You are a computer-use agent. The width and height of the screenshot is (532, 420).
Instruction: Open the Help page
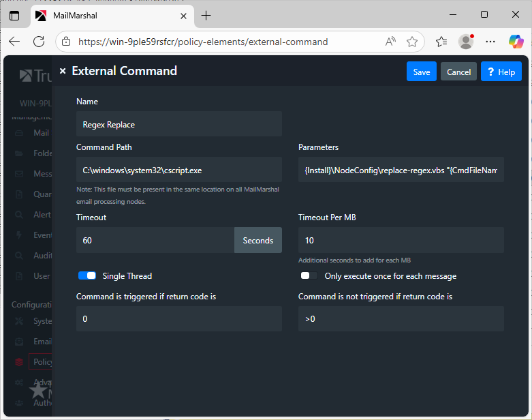pos(501,72)
